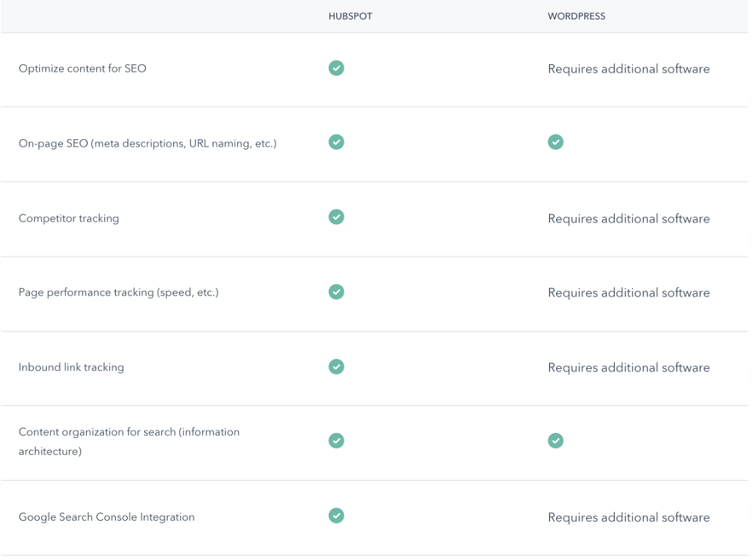Click the 'Competitor tracking' label

68,218
